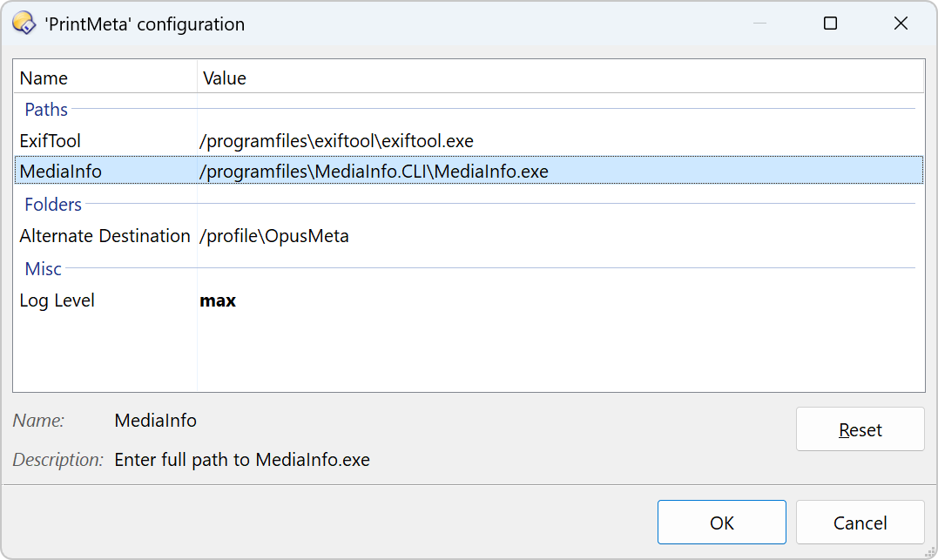Edit the /profile\OpusMeta destination value
Screen dimensions: 938x560
coord(274,236)
